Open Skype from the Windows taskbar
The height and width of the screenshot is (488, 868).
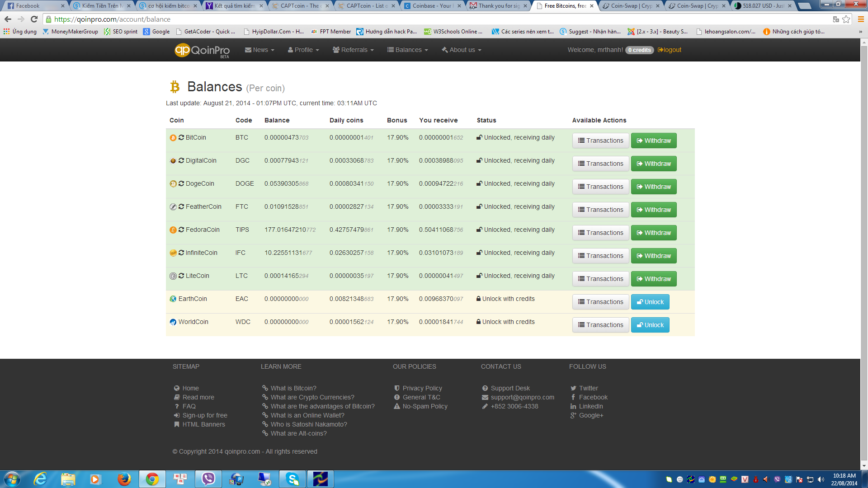tap(292, 479)
